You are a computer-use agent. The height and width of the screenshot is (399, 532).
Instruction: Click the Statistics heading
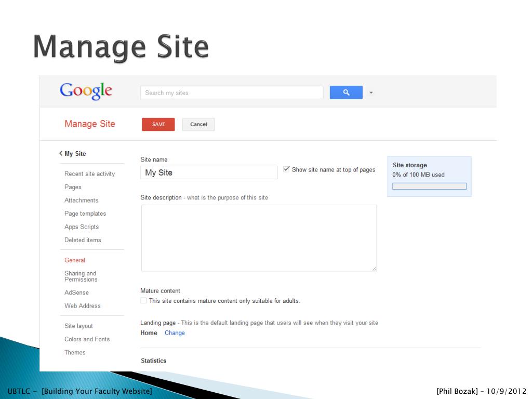(x=154, y=361)
